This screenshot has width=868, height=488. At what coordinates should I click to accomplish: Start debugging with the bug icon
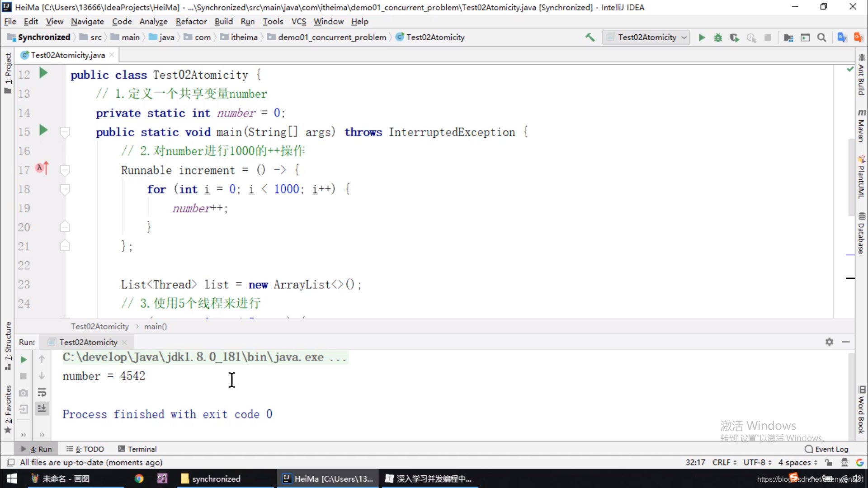click(x=718, y=38)
